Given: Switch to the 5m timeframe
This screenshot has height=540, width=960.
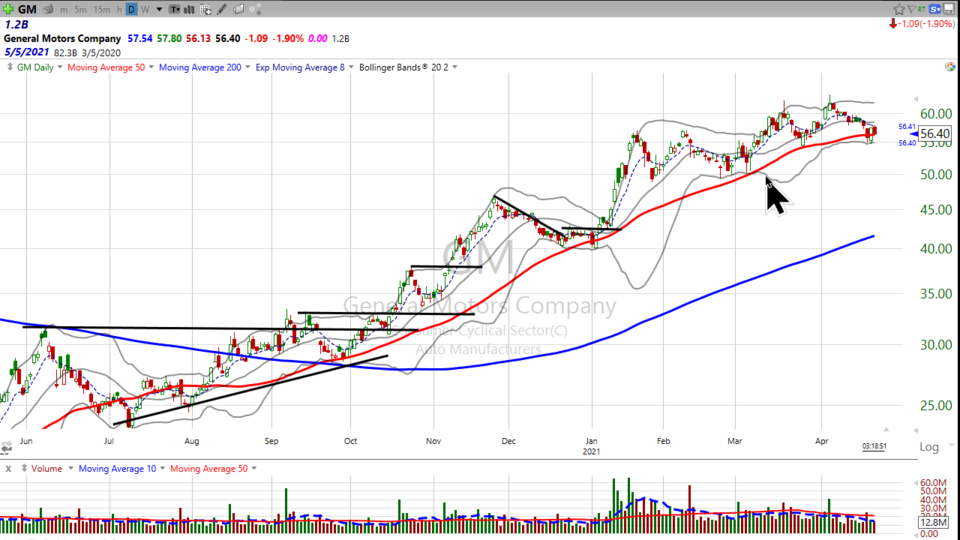Looking at the screenshot, I should [x=80, y=9].
